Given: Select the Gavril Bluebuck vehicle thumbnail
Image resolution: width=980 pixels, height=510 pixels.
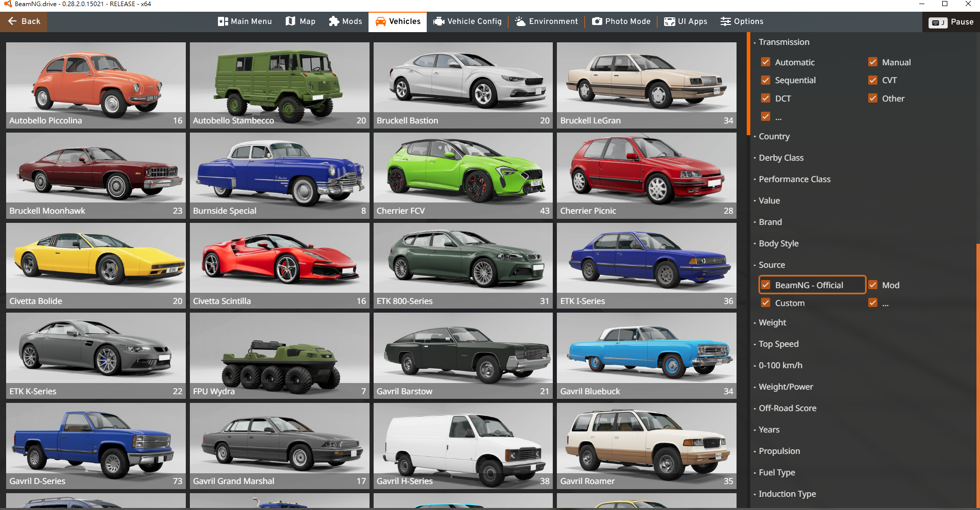Looking at the screenshot, I should coord(647,356).
